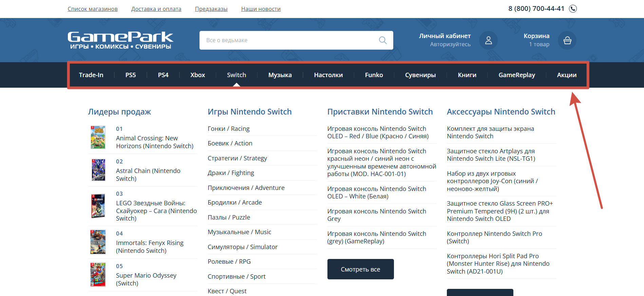Screen dimensions: 644x296
Task: Select the 'Гонки / Racing' genre
Action: tap(229, 128)
